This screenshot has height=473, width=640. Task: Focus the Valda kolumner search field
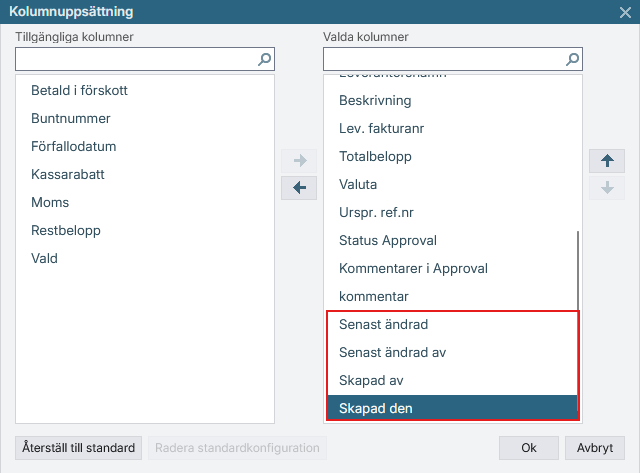pos(445,59)
